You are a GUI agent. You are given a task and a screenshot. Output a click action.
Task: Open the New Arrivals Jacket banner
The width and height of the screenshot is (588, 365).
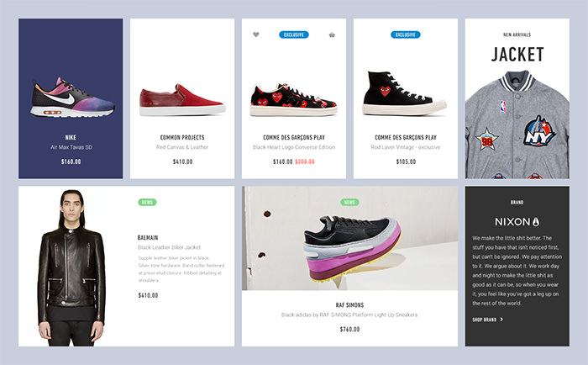[x=517, y=98]
